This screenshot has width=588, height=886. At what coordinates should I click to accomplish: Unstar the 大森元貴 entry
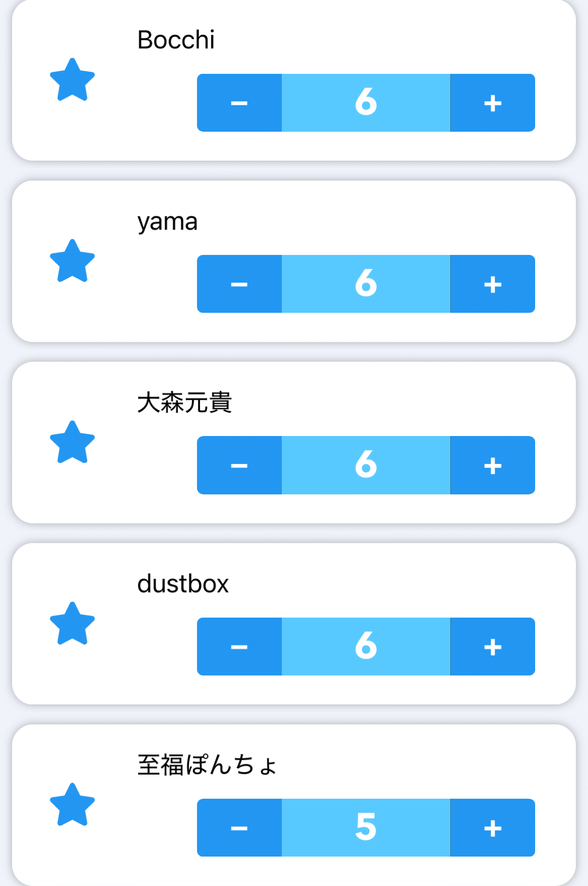[x=72, y=443]
